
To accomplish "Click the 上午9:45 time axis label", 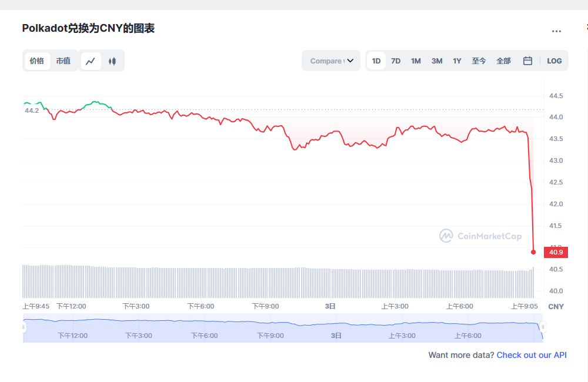I will tap(36, 306).
